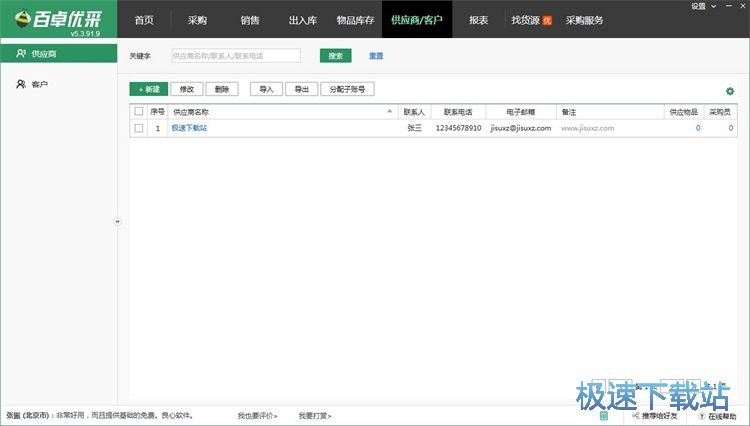Click 推荐给好友 in the status bar
Viewport: 750px width, 426px height.
pos(660,416)
